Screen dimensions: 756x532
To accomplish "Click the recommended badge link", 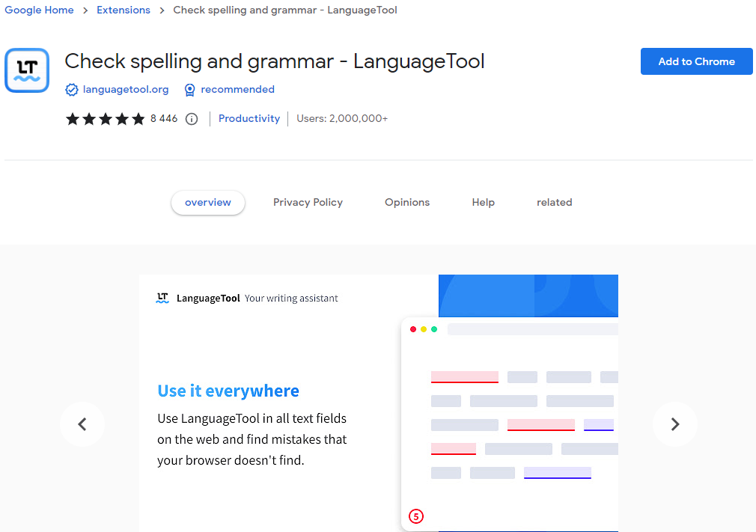I will [x=238, y=90].
